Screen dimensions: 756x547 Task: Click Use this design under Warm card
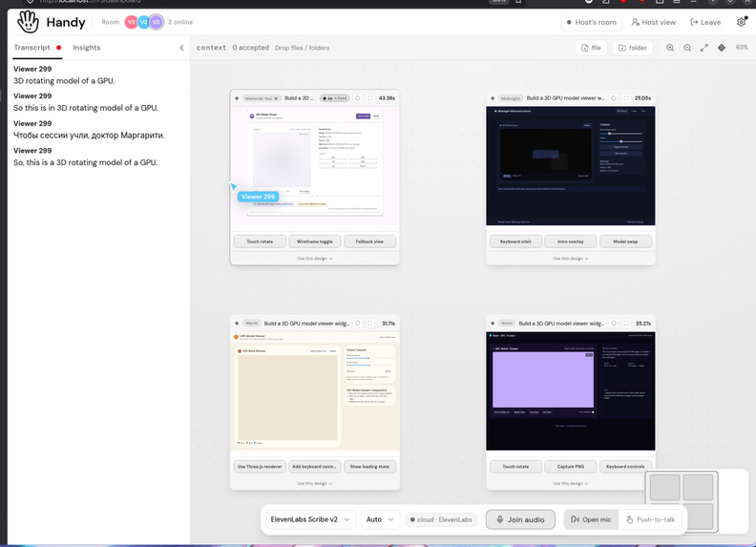tap(314, 483)
